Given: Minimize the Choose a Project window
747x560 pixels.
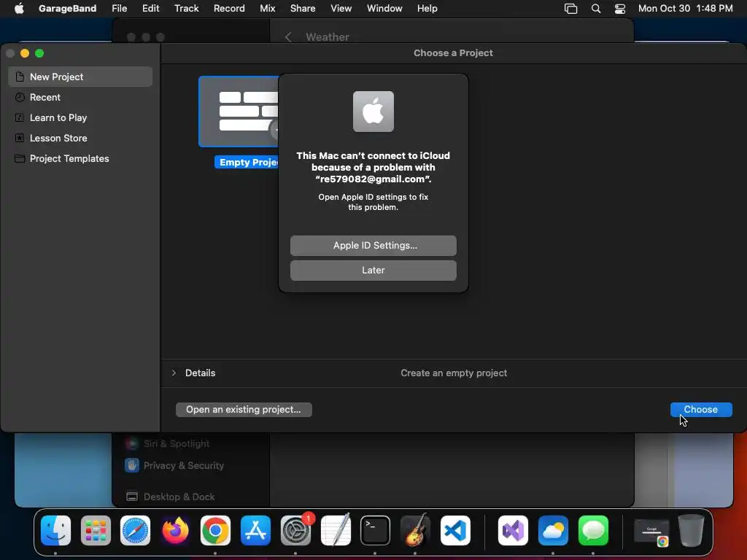Looking at the screenshot, I should click(x=25, y=53).
